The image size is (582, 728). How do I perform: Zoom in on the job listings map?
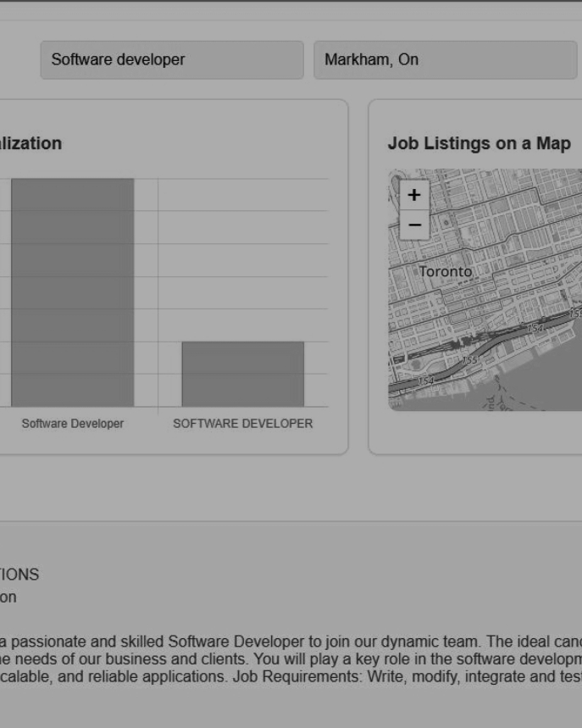click(413, 195)
